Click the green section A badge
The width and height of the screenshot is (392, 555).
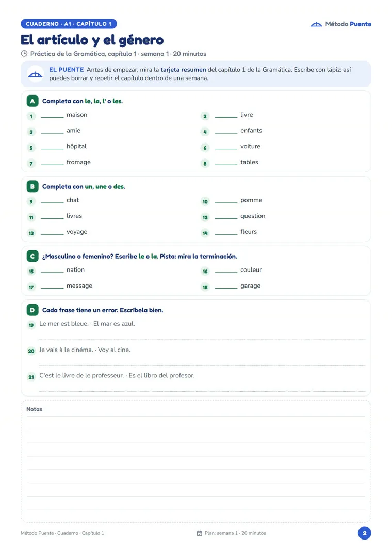[x=32, y=101]
